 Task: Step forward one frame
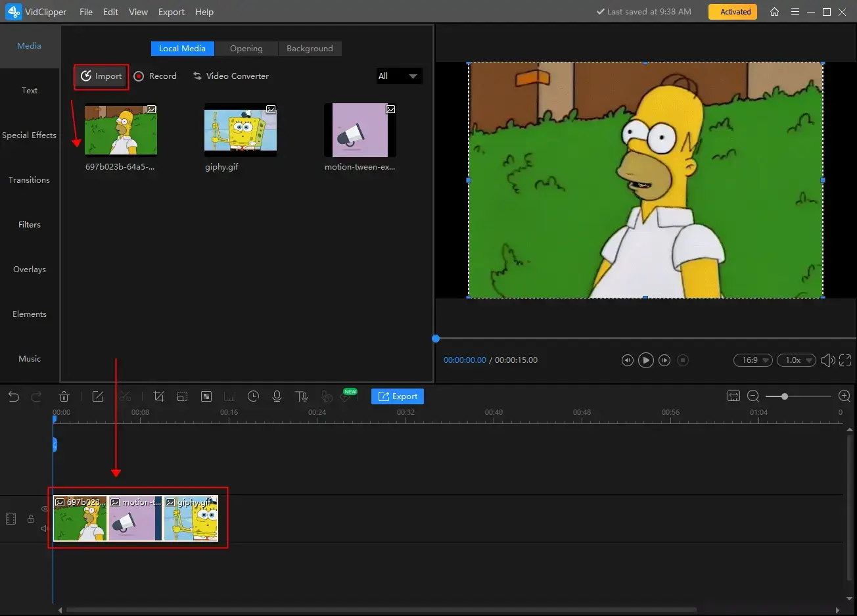pyautogui.click(x=664, y=360)
